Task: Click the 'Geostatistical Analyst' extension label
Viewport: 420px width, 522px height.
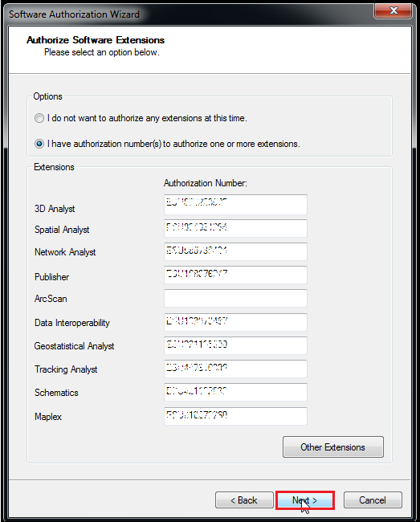Action: click(x=74, y=346)
